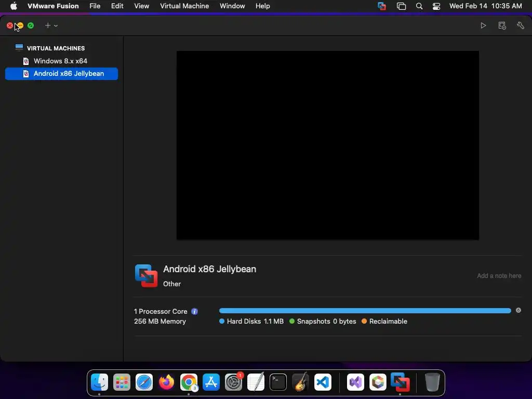Open Safari from the Dock
Image resolution: width=532 pixels, height=399 pixels.
[144, 382]
